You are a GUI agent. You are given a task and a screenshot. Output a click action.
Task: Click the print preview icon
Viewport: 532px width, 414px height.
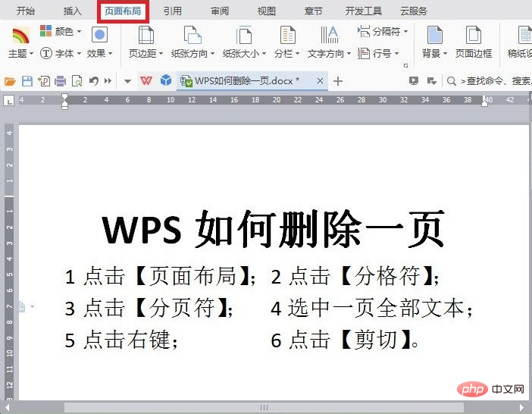pos(77,81)
